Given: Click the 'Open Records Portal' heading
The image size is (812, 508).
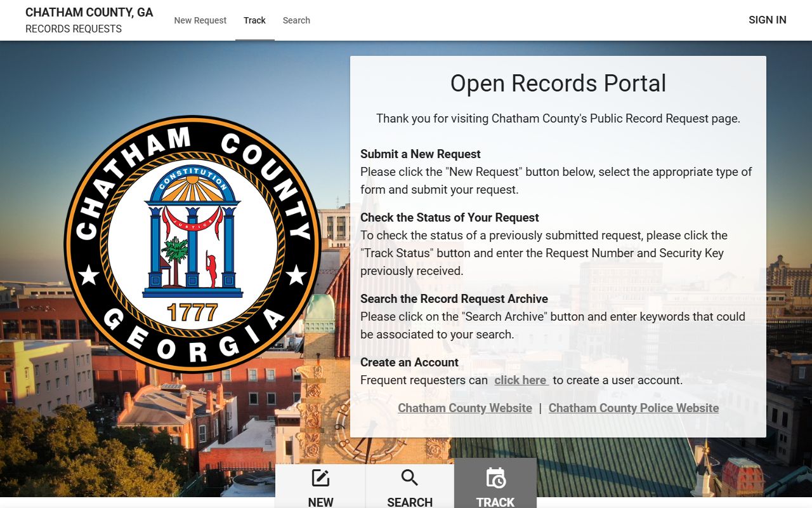Looking at the screenshot, I should 558,83.
